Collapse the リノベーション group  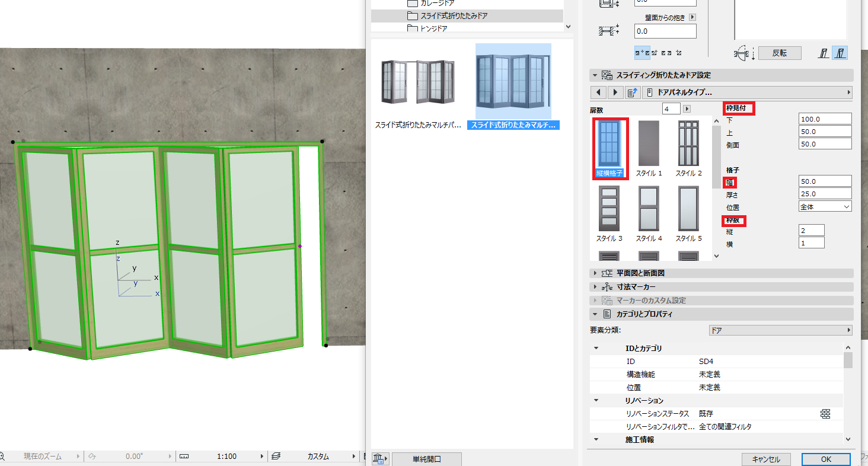(x=596, y=401)
